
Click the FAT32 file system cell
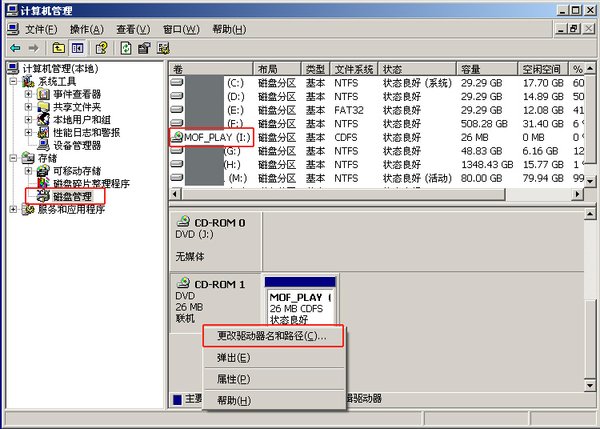[x=349, y=110]
